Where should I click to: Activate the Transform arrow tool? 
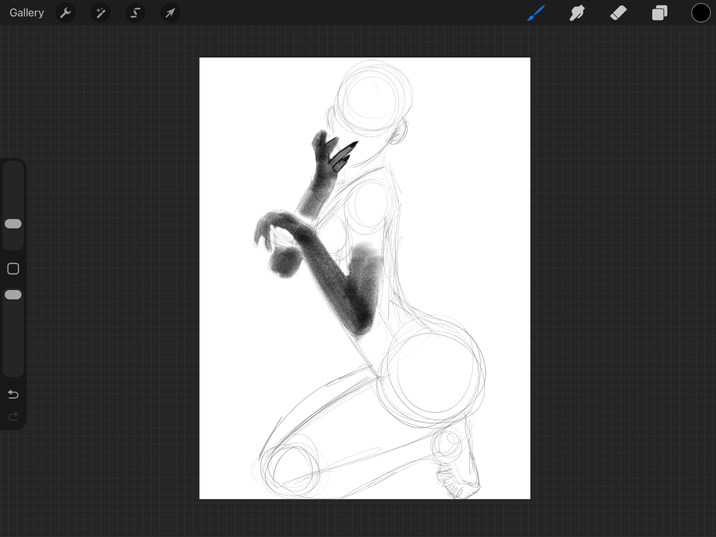pos(170,13)
